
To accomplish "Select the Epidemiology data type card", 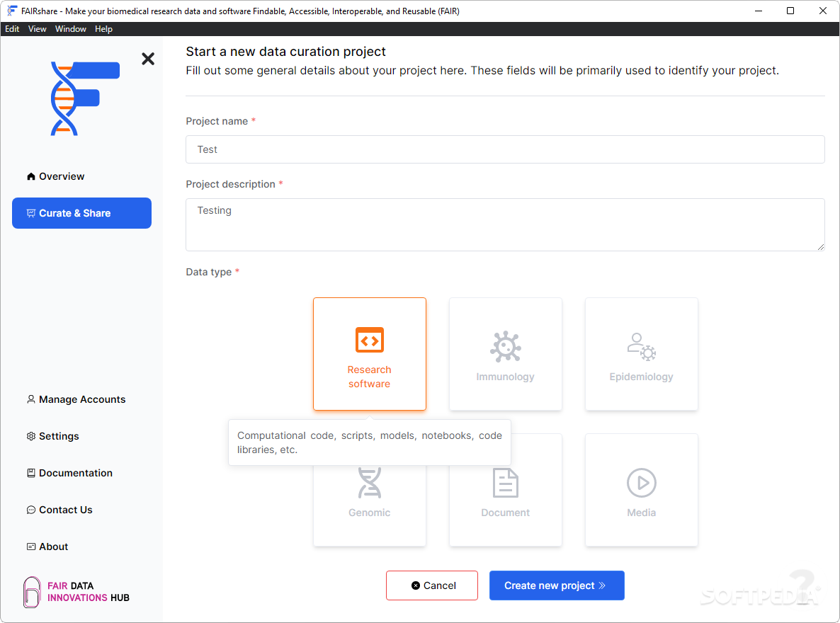I will (x=642, y=354).
